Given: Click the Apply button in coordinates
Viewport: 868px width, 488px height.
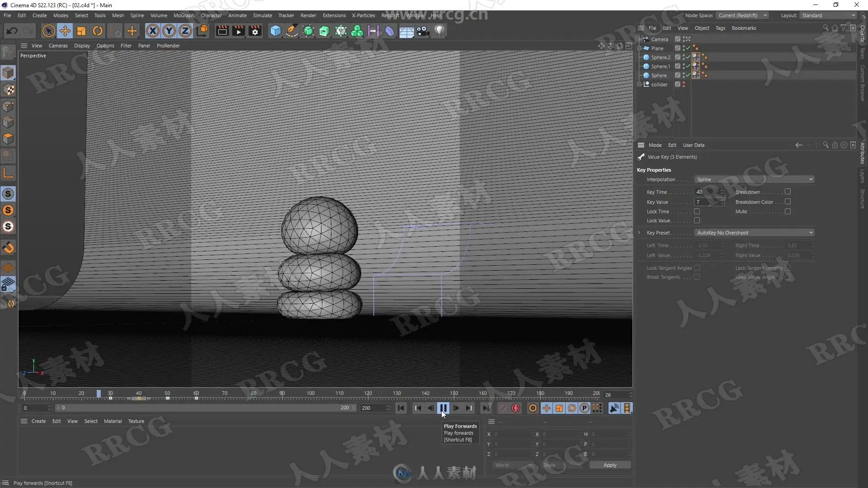Looking at the screenshot, I should (610, 465).
